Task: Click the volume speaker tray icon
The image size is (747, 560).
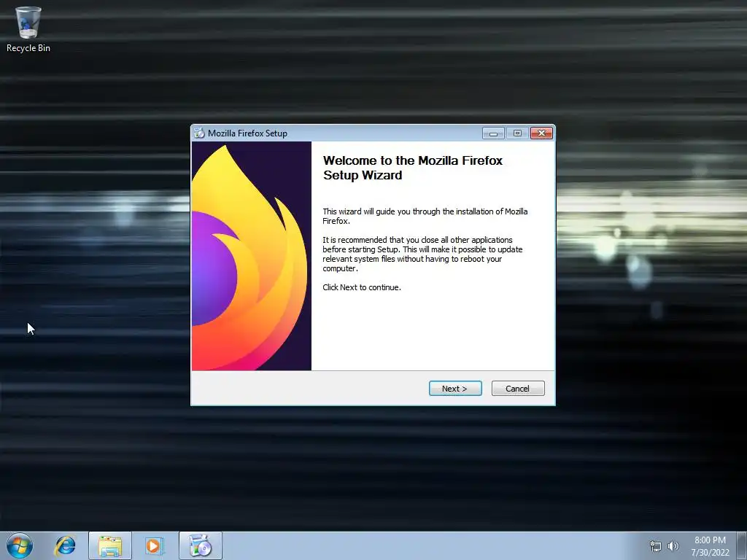Action: pyautogui.click(x=673, y=546)
